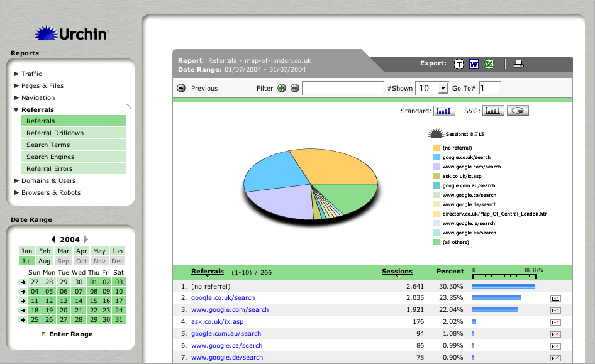This screenshot has width=595, height=364.
Task: Click into the Filter text field
Action: [343, 89]
